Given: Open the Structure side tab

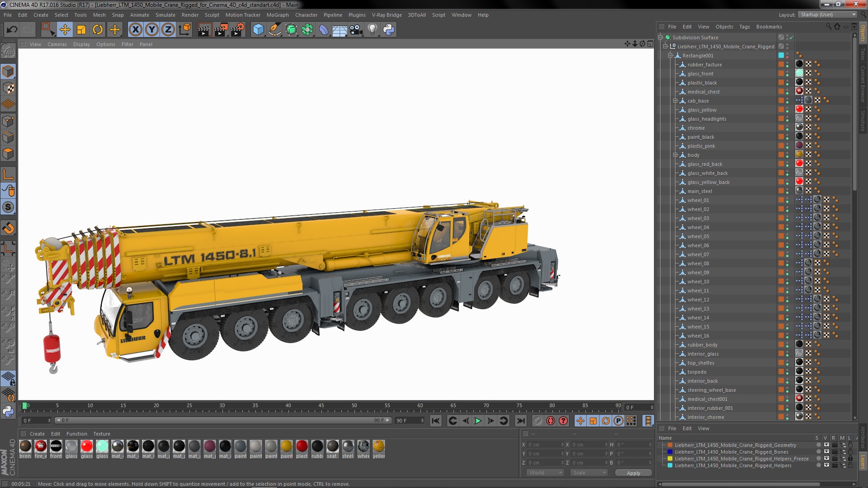Looking at the screenshot, I should pos(863,120).
